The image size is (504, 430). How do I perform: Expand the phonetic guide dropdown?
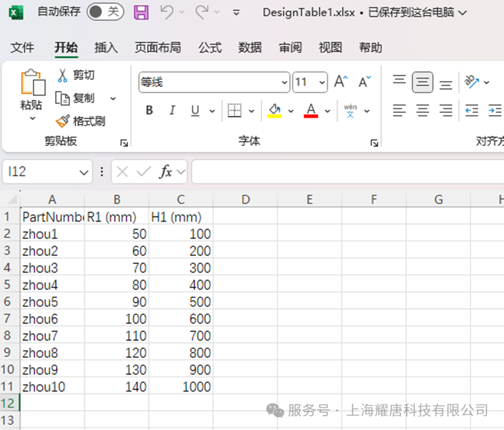tap(367, 111)
